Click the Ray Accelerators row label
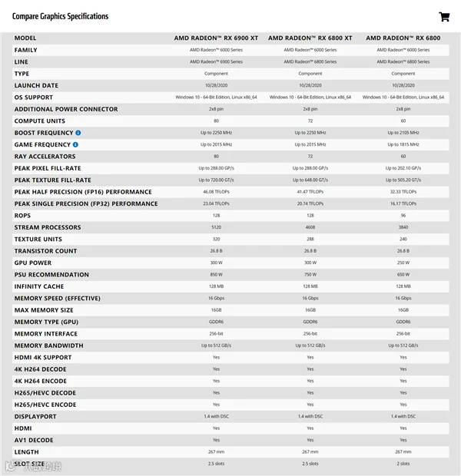461x476 pixels. click(x=45, y=157)
